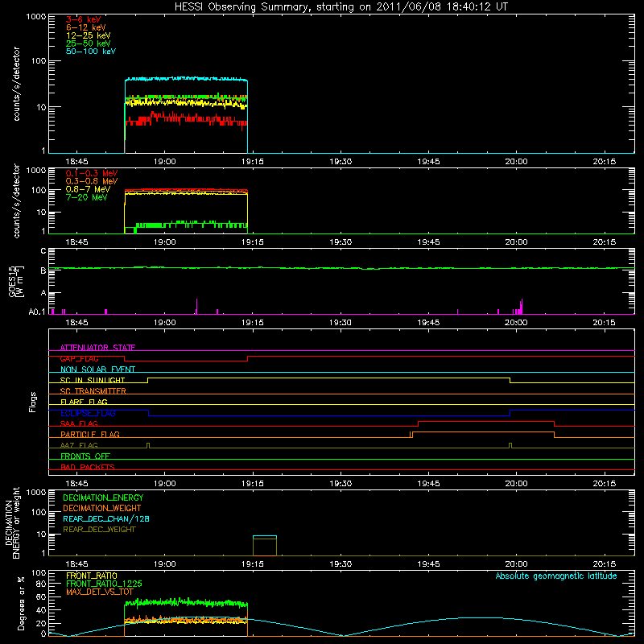Click the raised SAA_FLAG step segment
The image size is (644, 644).
point(486,421)
